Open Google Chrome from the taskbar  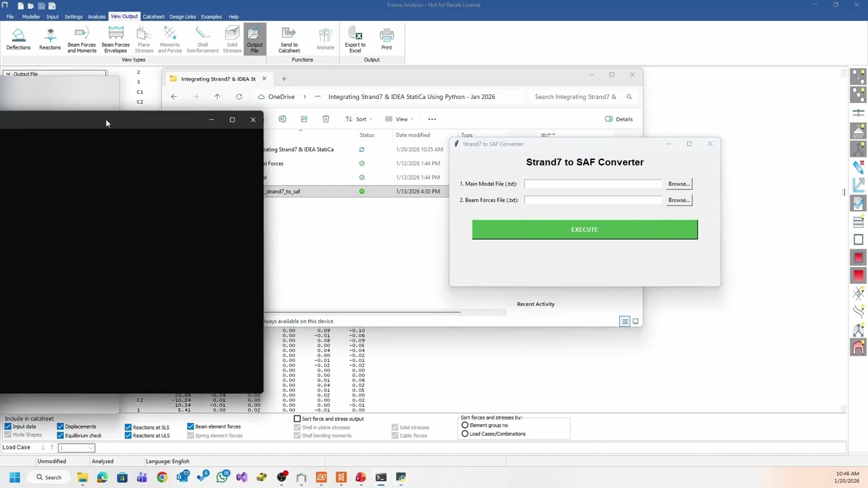pyautogui.click(x=162, y=478)
